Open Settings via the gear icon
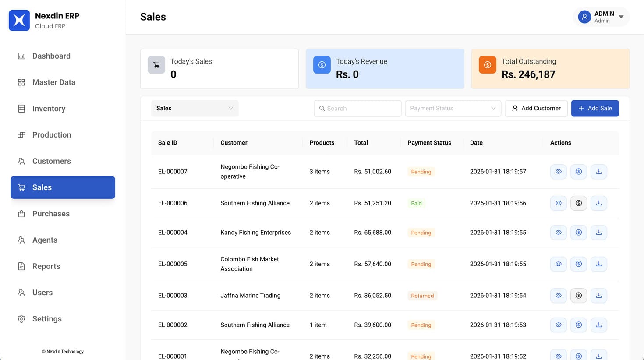Screen dimensions: 644x360 (x=21, y=318)
